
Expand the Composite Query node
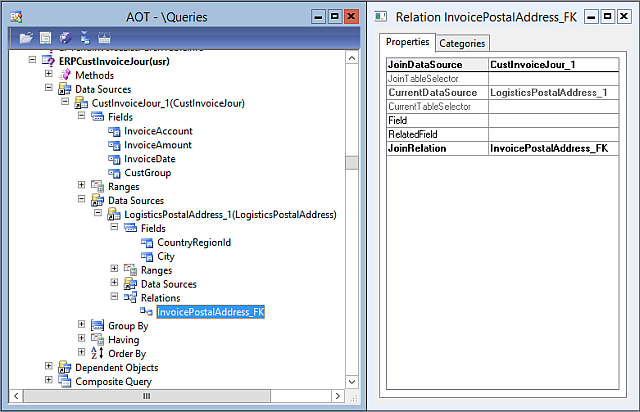click(48, 381)
